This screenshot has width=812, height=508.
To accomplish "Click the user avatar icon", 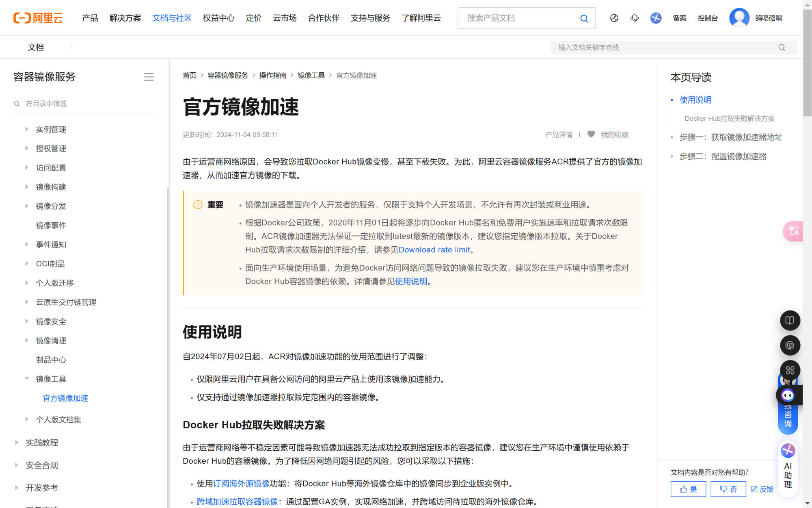I will click(x=739, y=18).
